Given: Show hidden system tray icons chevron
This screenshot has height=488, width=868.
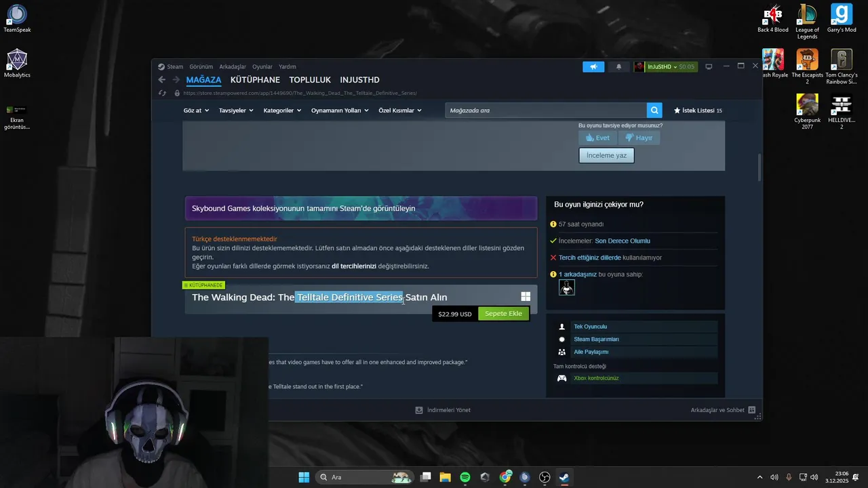Looking at the screenshot, I should (759, 477).
